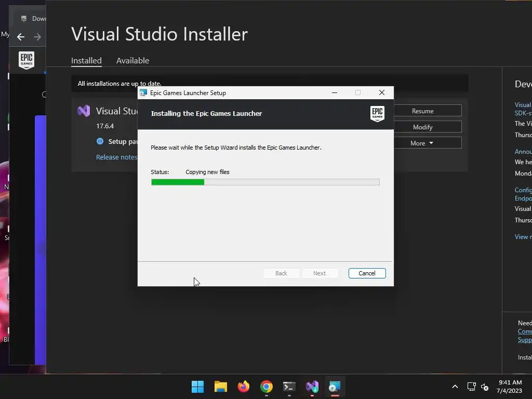Click Cancel in Epic Games Launcher Setup
This screenshot has width=532, height=399.
coord(367,273)
